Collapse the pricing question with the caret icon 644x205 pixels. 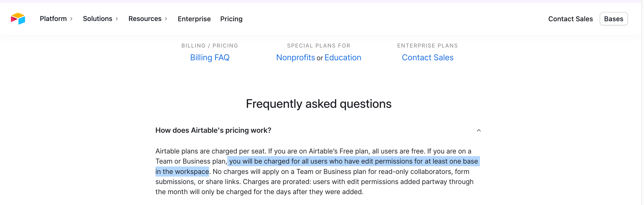479,130
